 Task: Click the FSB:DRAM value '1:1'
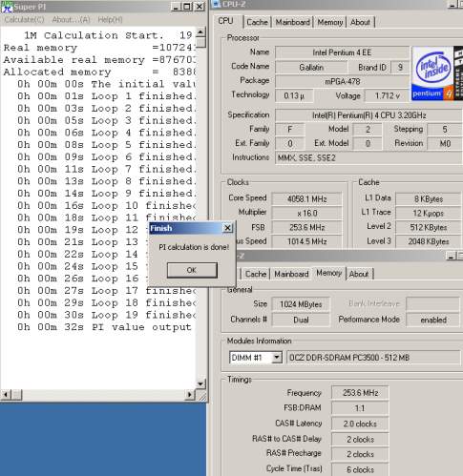360,408
